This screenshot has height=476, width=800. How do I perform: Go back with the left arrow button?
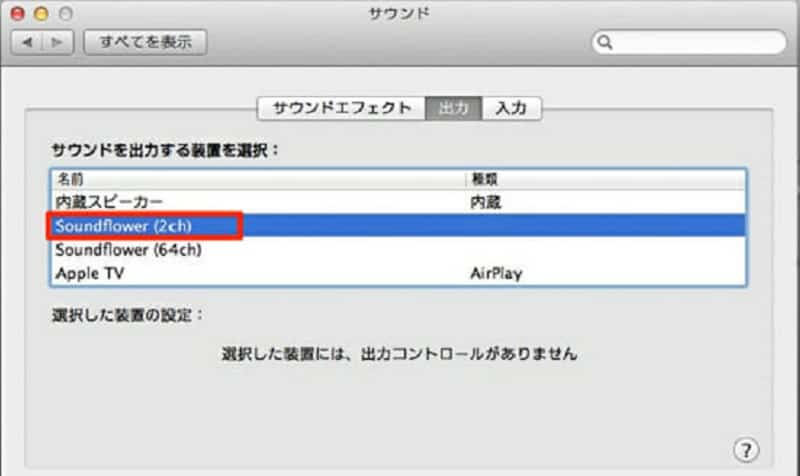pos(27,42)
